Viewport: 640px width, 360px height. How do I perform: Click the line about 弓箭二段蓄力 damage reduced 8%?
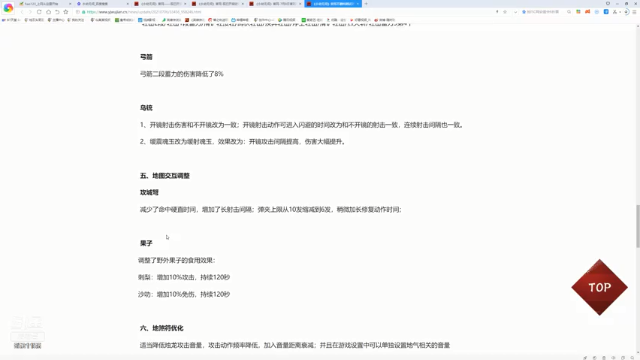[182, 74]
